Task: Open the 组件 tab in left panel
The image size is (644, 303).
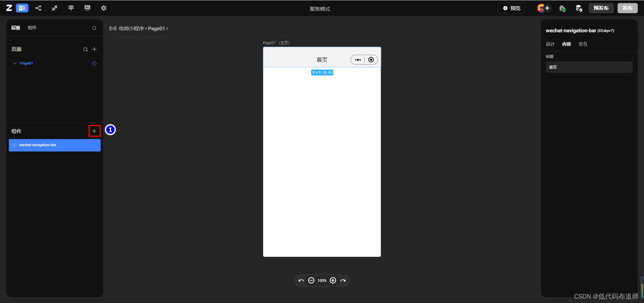Action: click(32, 28)
